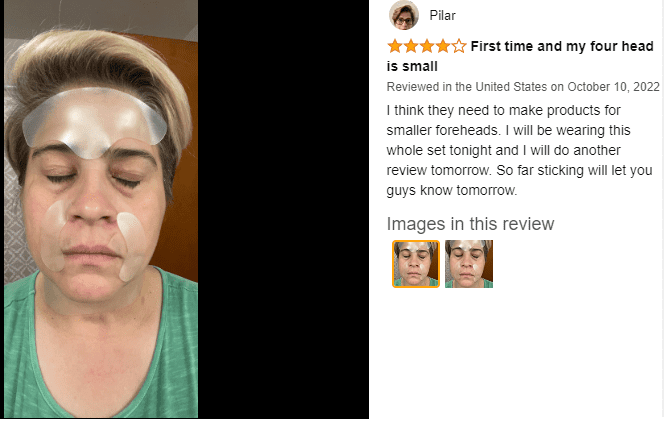Click the large review photo of the woman
664x422 pixels.
pyautogui.click(x=101, y=209)
